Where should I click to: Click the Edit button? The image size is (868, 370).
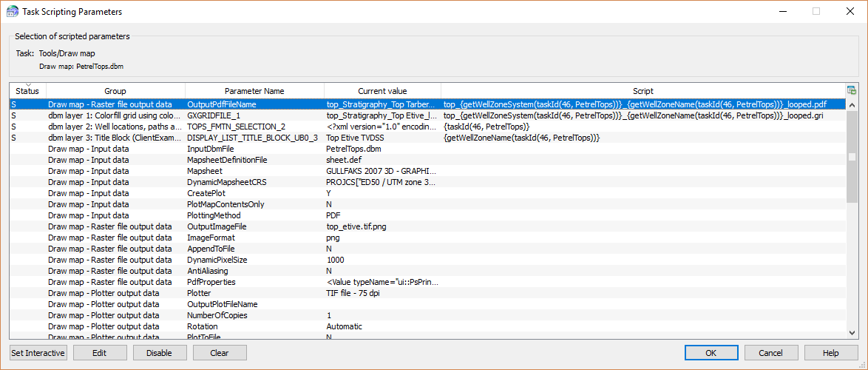(x=100, y=353)
